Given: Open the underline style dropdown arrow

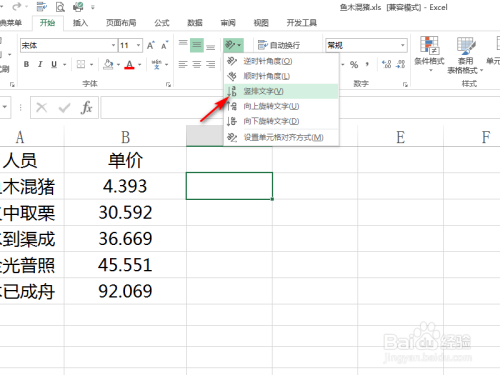Looking at the screenshot, I should pos(65,64).
